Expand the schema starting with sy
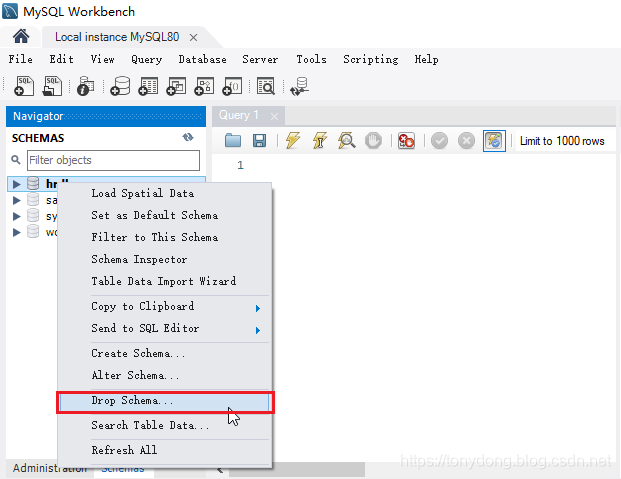 [16, 216]
